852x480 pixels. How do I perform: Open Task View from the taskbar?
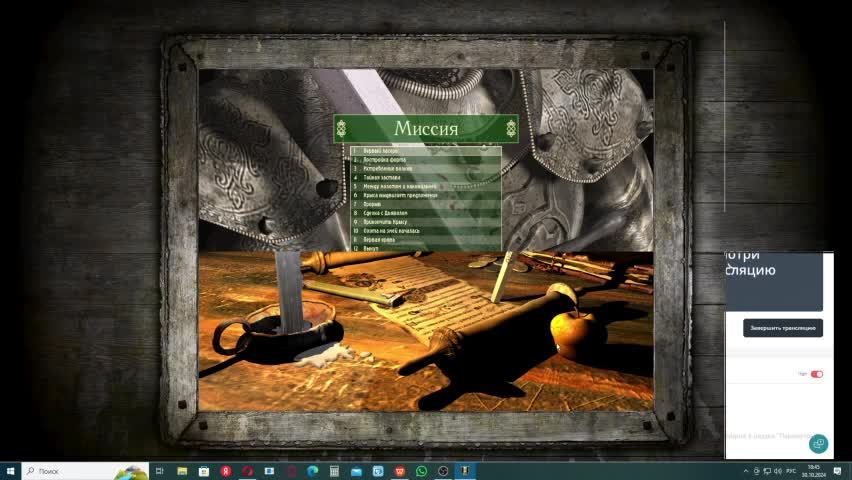160,471
